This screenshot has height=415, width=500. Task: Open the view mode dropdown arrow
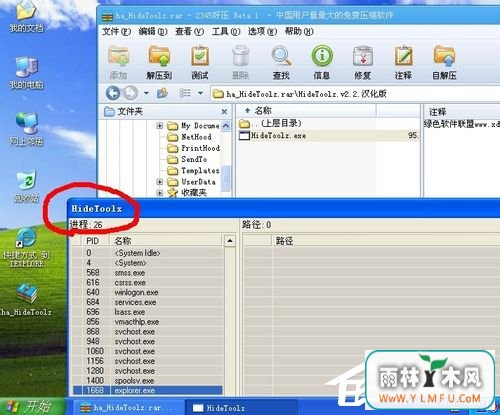coord(200,93)
